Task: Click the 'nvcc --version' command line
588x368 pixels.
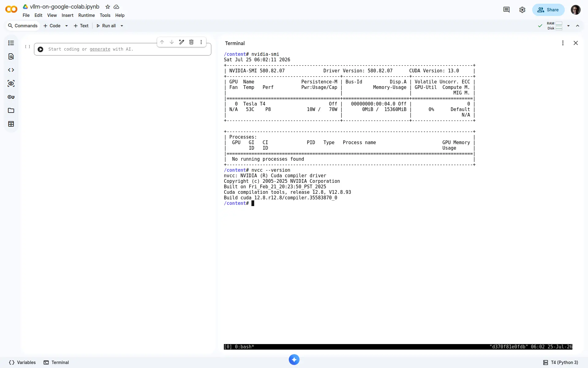Action: pyautogui.click(x=271, y=170)
